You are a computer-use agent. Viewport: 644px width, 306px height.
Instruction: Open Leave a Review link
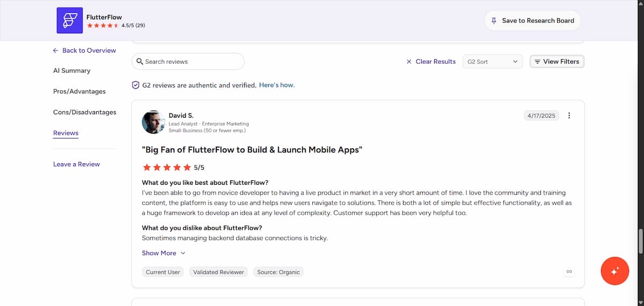tap(77, 164)
